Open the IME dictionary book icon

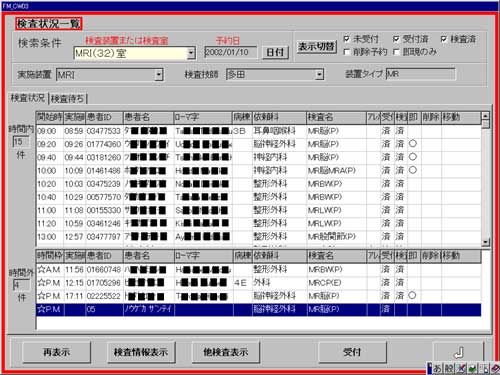click(495, 368)
